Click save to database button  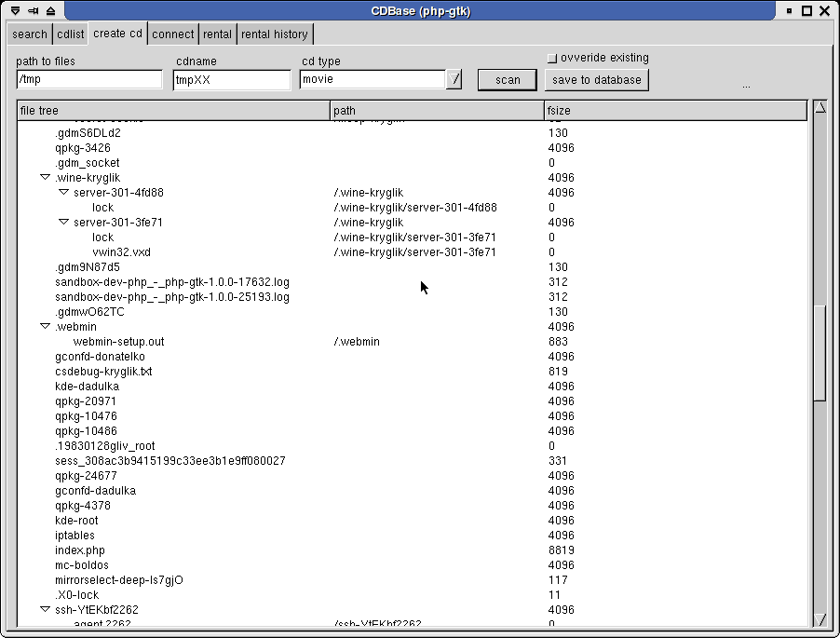click(596, 80)
